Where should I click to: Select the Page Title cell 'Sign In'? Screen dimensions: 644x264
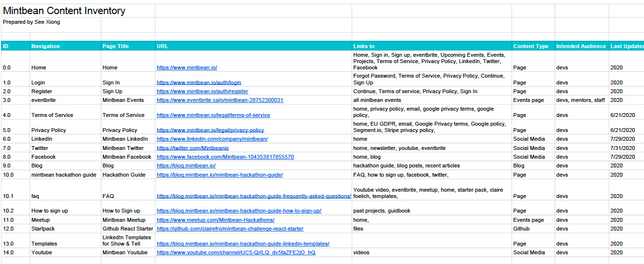pyautogui.click(x=128, y=79)
